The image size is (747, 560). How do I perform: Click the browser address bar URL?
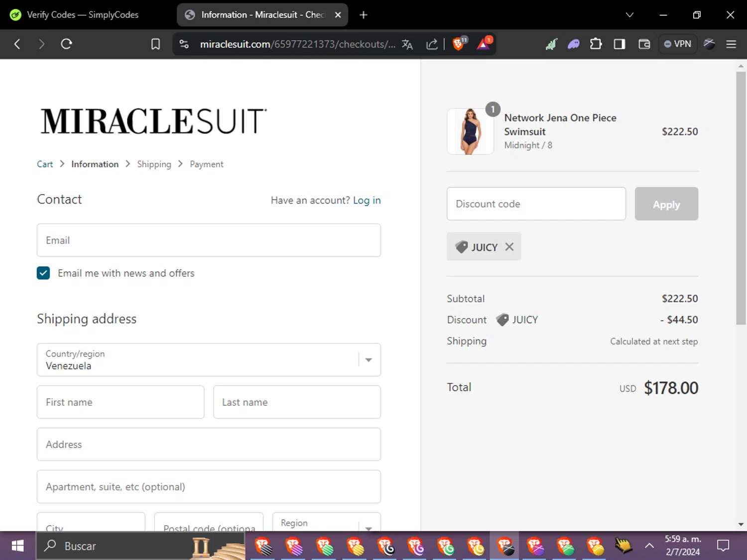coord(297,44)
